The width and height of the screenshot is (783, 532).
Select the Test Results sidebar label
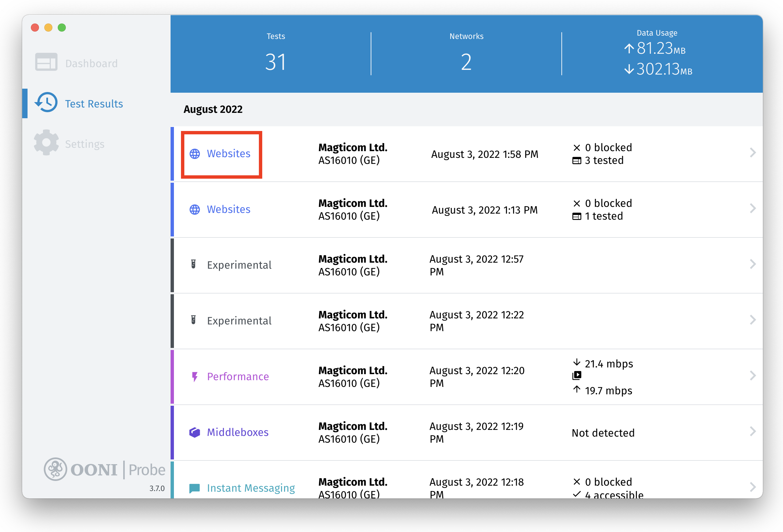[94, 104]
